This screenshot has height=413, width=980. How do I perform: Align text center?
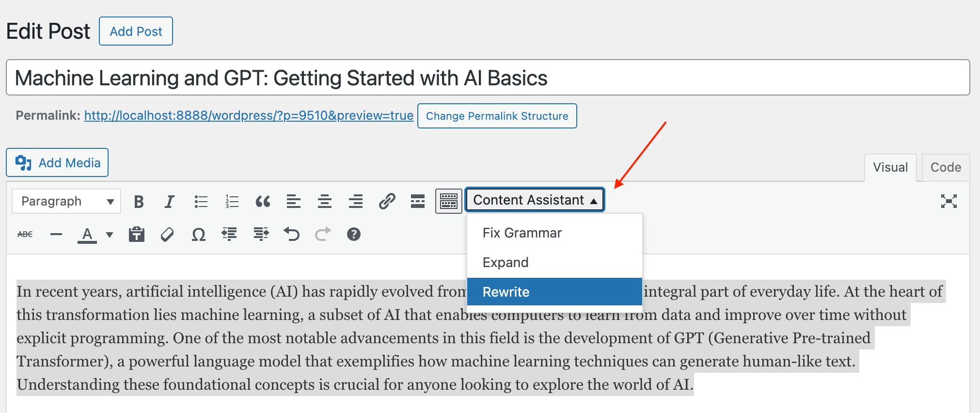[x=325, y=201]
